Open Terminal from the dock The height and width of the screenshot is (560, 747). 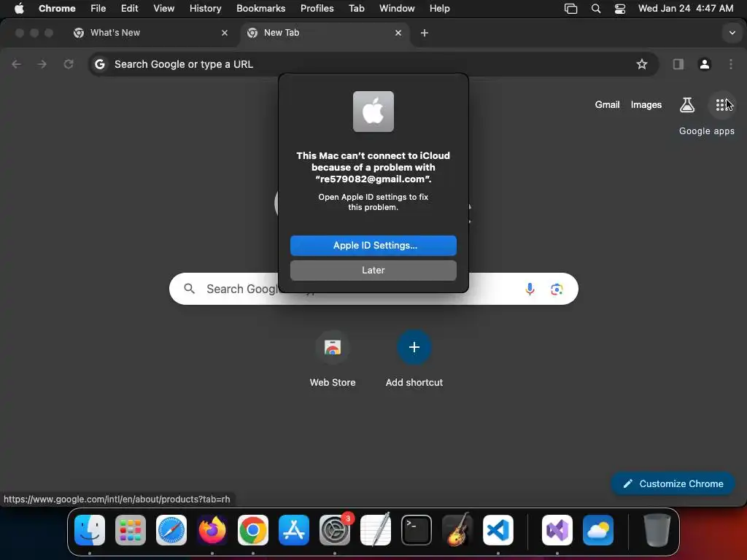pyautogui.click(x=417, y=530)
